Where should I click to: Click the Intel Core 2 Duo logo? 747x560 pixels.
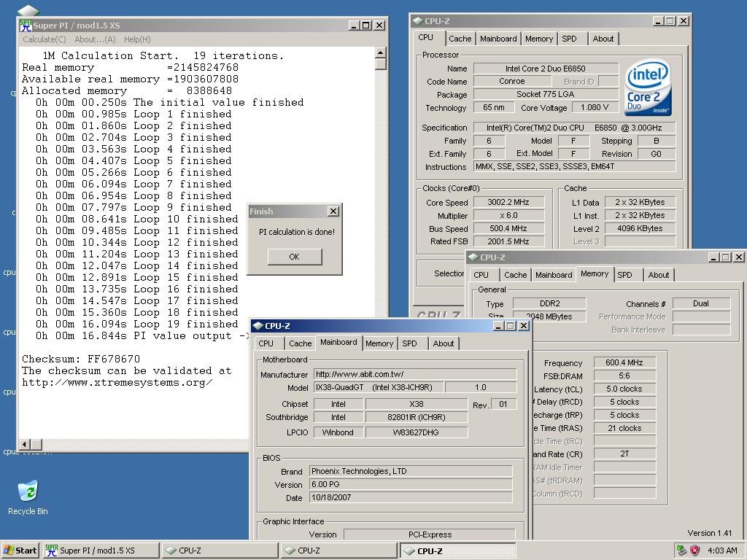pyautogui.click(x=649, y=87)
